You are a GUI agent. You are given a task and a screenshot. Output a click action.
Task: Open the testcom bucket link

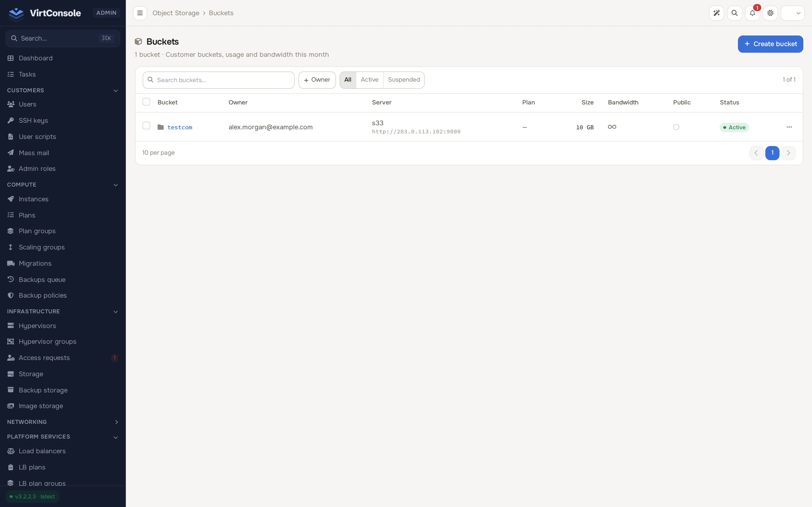180,128
